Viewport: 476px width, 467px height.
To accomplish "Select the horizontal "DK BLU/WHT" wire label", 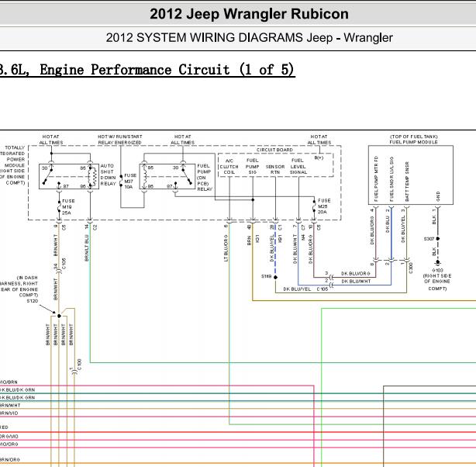I will coord(356,282).
